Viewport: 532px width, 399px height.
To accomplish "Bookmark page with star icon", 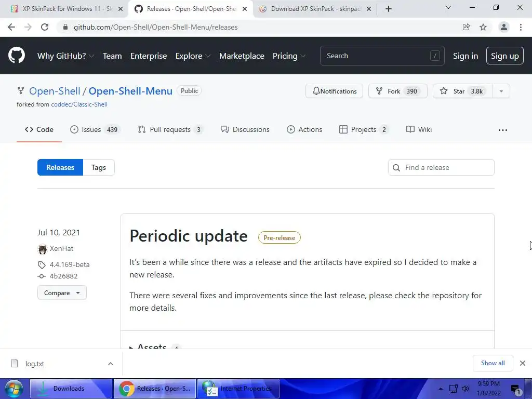I will (483, 27).
